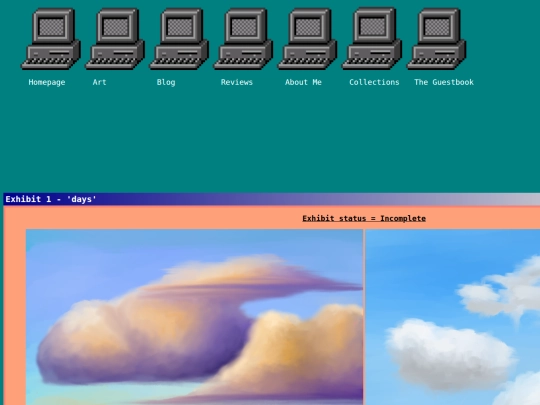Click the Exhibit 1 - 'days' title bar
This screenshot has width=540, height=405.
pyautogui.click(x=272, y=199)
